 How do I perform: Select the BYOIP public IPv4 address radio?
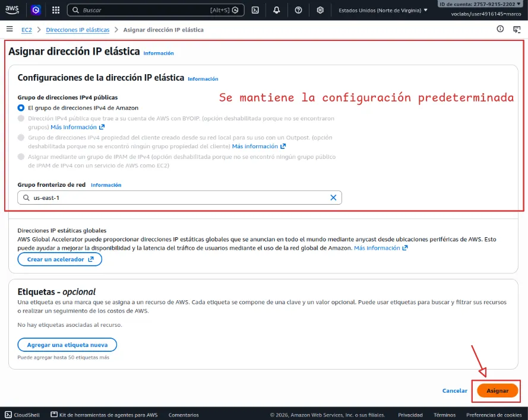pyautogui.click(x=21, y=119)
